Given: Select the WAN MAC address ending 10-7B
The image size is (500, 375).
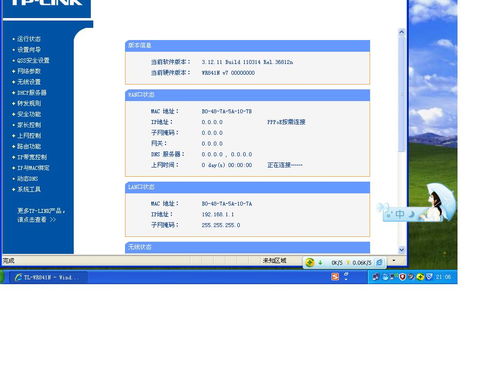Looking at the screenshot, I should 226,111.
